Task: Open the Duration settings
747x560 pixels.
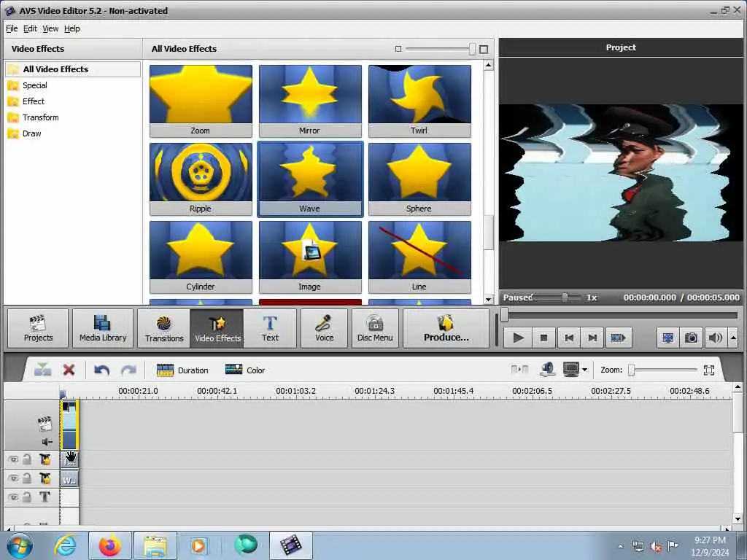Action: coord(182,370)
